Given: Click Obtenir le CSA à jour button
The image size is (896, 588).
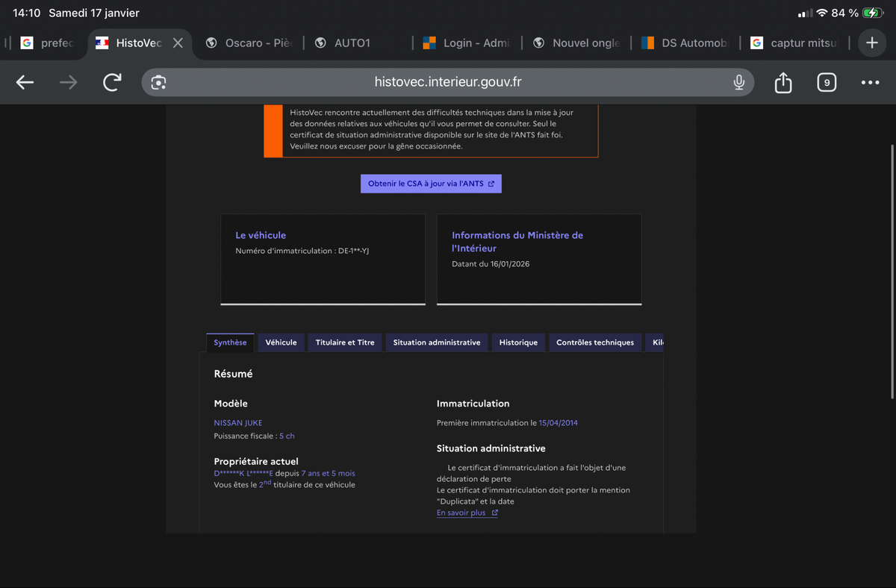Looking at the screenshot, I should (x=431, y=184).
